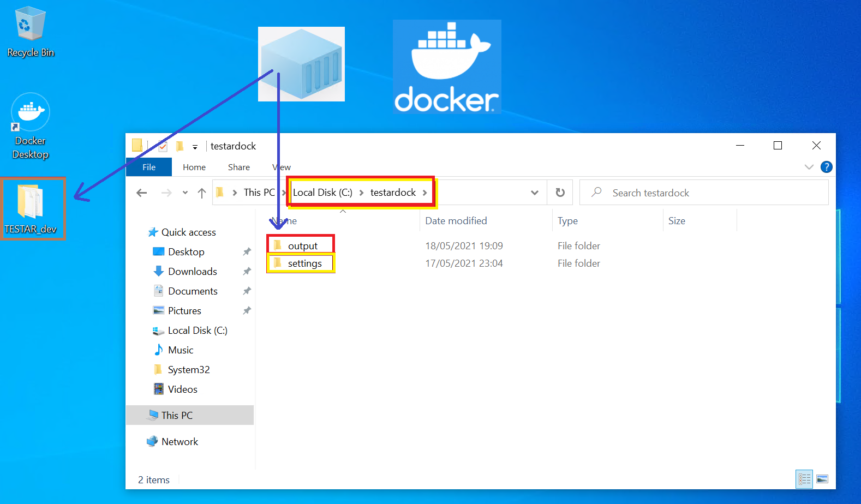Click pin icon next to Desktop

pos(247,251)
